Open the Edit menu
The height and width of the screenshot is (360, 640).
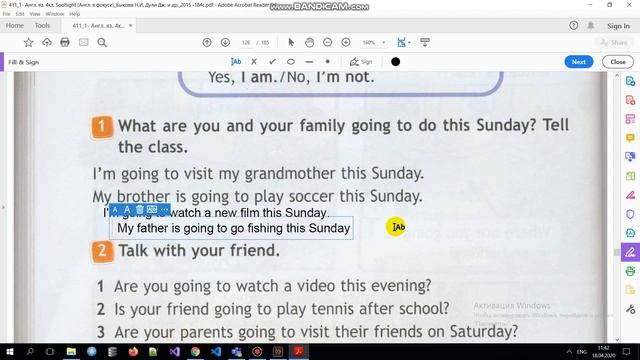20,14
